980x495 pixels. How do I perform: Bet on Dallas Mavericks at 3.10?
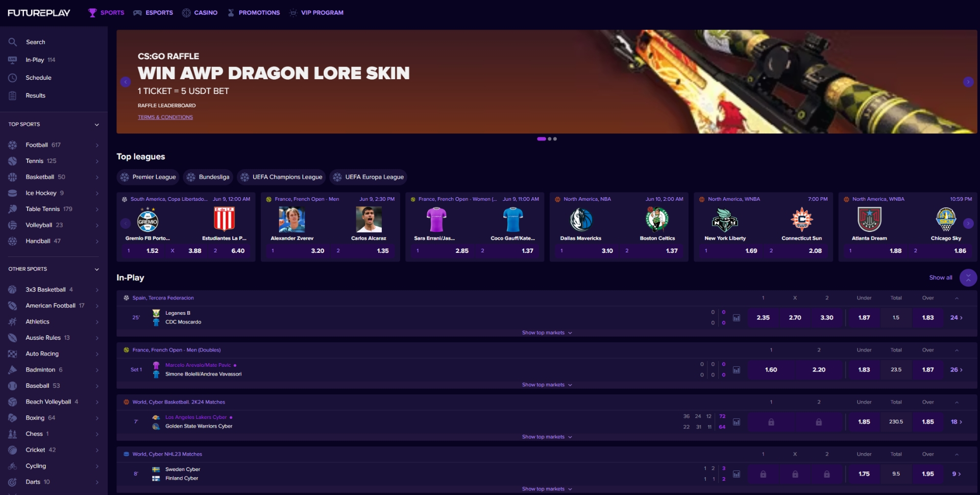(587, 251)
